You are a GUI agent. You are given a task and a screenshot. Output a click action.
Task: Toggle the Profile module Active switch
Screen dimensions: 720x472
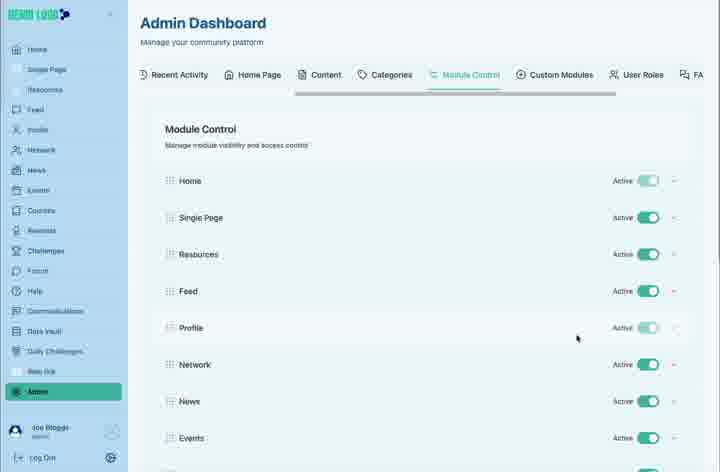[648, 327]
